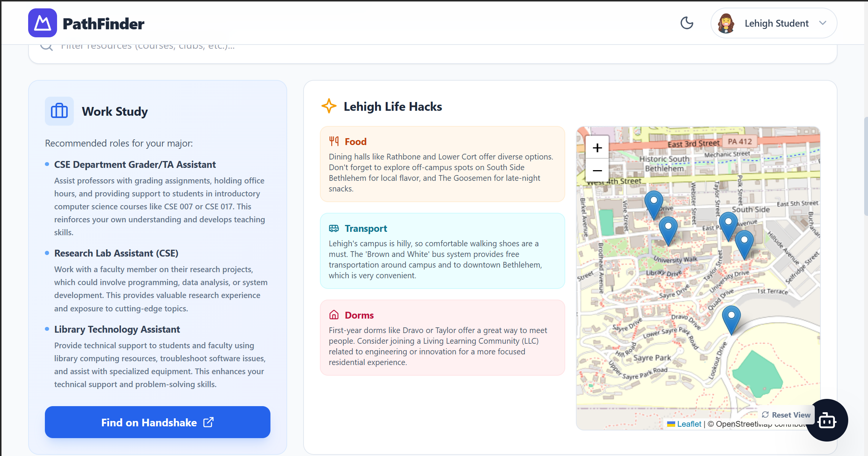
Task: Zoom out on the map
Action: [597, 170]
